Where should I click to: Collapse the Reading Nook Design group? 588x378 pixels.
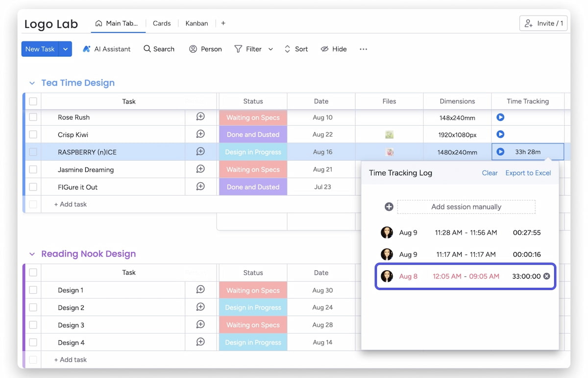(31, 254)
